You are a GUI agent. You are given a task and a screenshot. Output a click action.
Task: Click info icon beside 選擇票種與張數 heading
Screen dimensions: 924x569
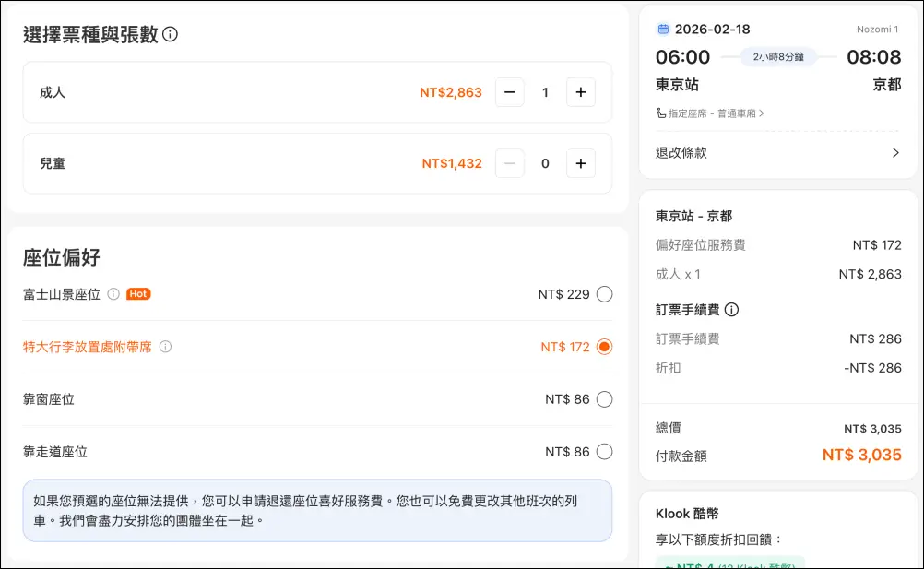170,35
